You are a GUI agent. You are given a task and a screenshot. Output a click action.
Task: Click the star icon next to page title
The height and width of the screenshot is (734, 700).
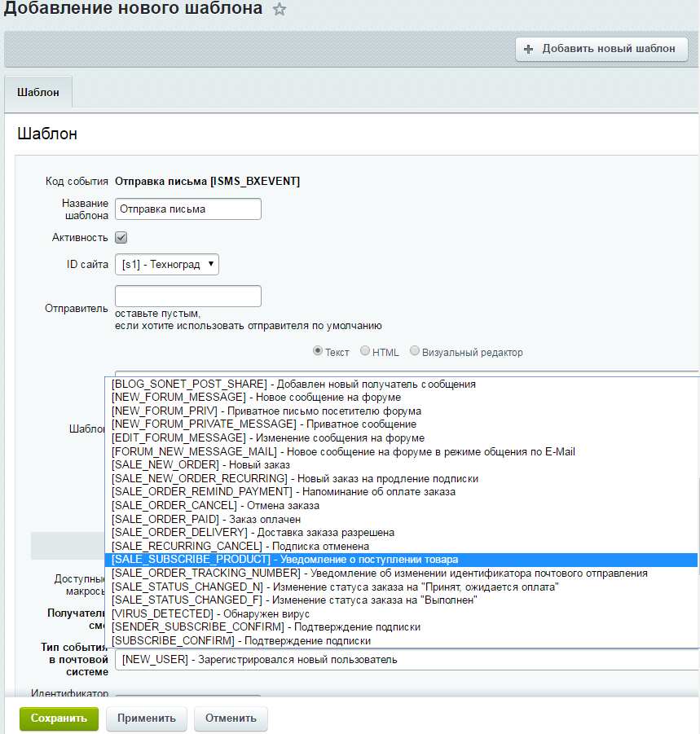pyautogui.click(x=279, y=12)
